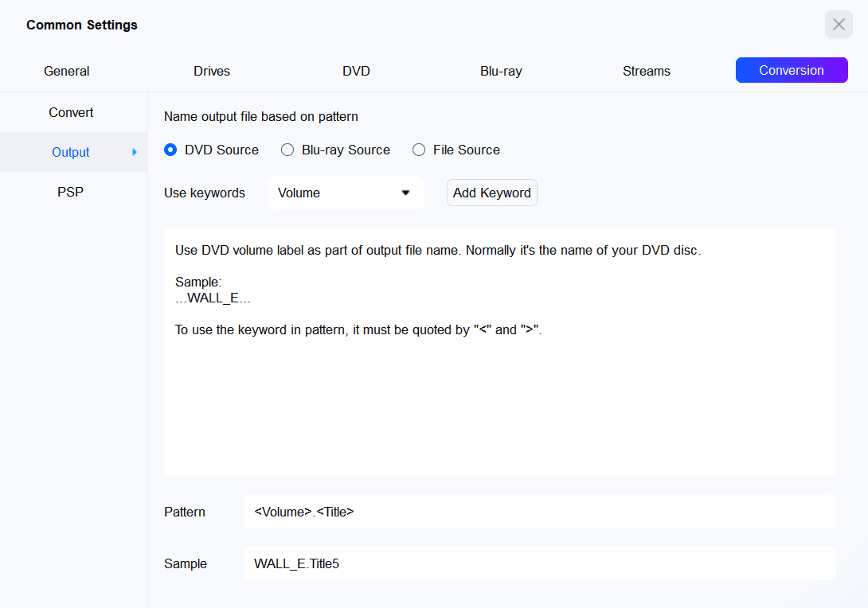Click the Add Keyword button
This screenshot has height=608, width=868.
pos(491,193)
